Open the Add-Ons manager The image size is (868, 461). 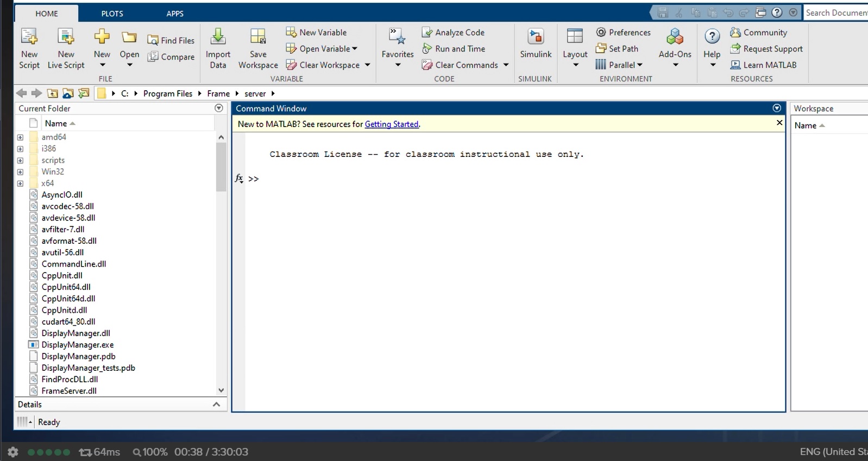pos(675,37)
